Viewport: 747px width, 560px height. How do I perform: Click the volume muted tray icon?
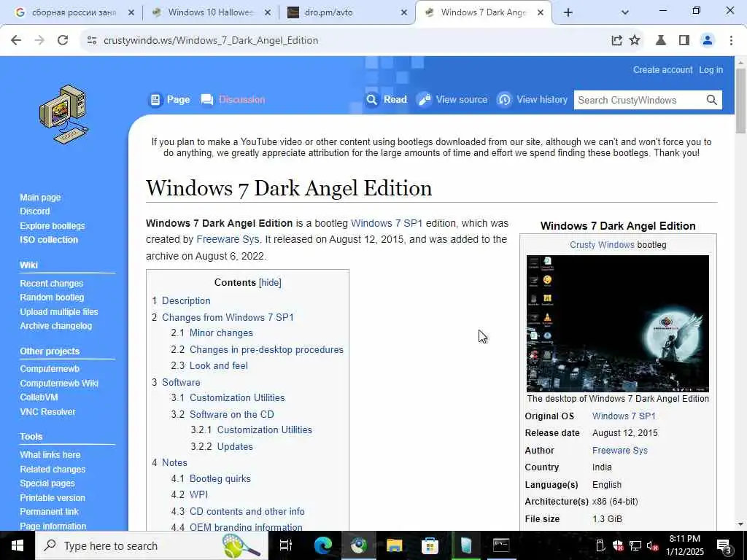(652, 546)
